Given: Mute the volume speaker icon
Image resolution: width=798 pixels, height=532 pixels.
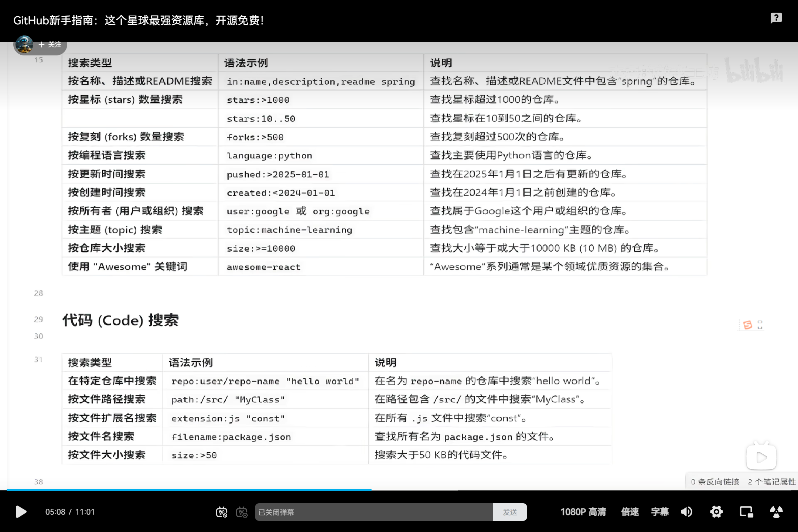Looking at the screenshot, I should (686, 512).
